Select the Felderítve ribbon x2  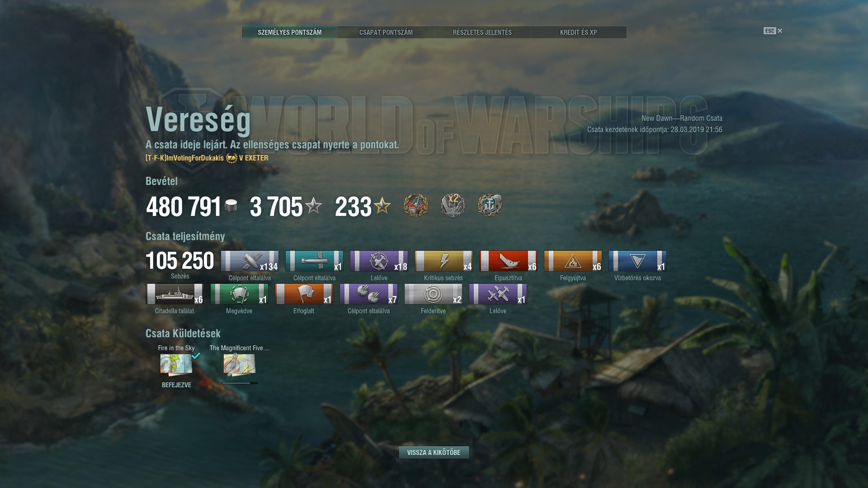(x=433, y=294)
